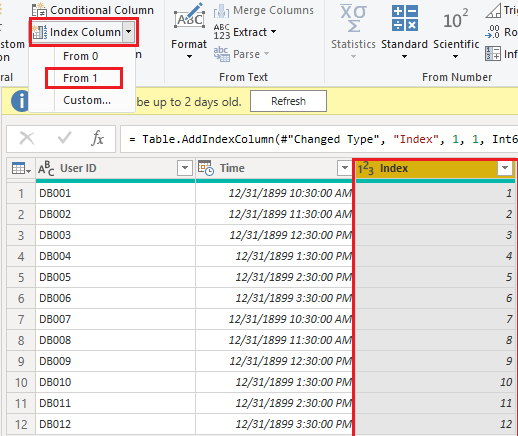Expand the Scientific dropdown arrow
Screen dimensions: 518x436
coord(455,57)
